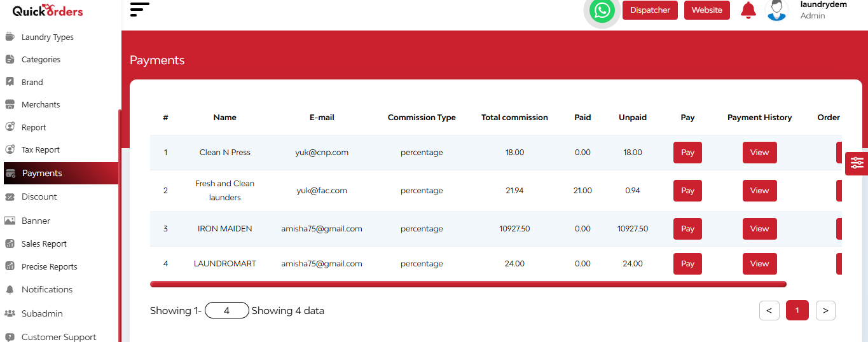Click the rows-per-page input showing 4
This screenshot has width=868, height=342.
227,311
